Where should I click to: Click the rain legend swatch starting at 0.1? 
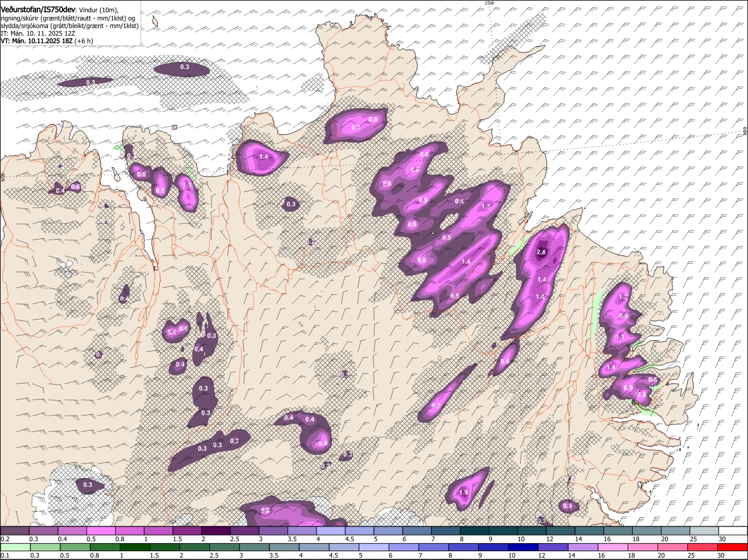[x=15, y=547]
